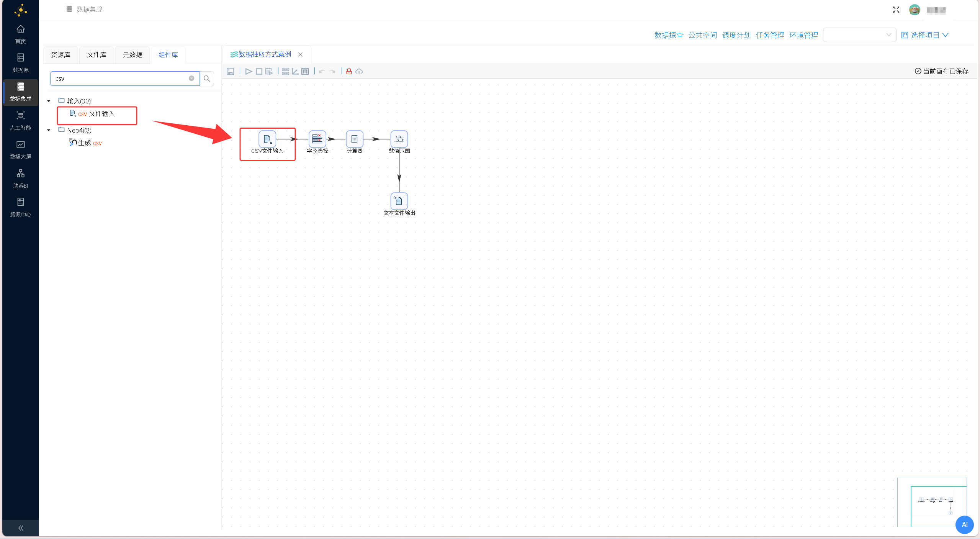The image size is (980, 539).
Task: Open the 公共空间 link
Action: click(703, 35)
